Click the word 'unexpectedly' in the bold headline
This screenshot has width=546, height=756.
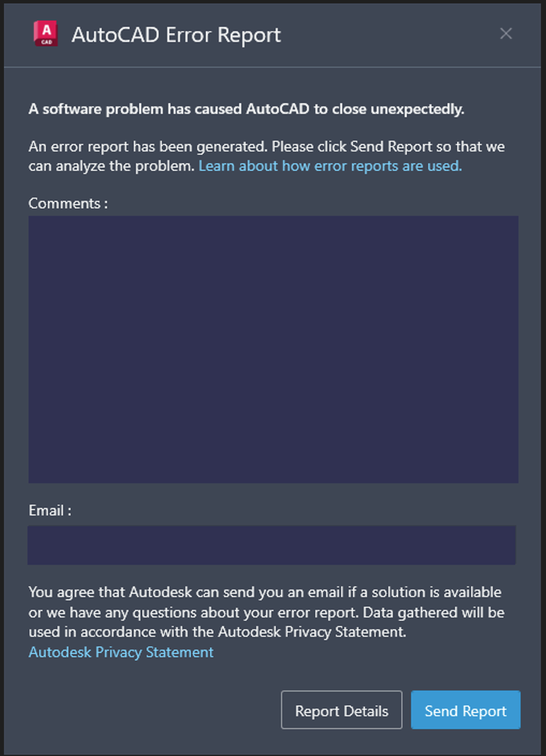click(x=417, y=109)
